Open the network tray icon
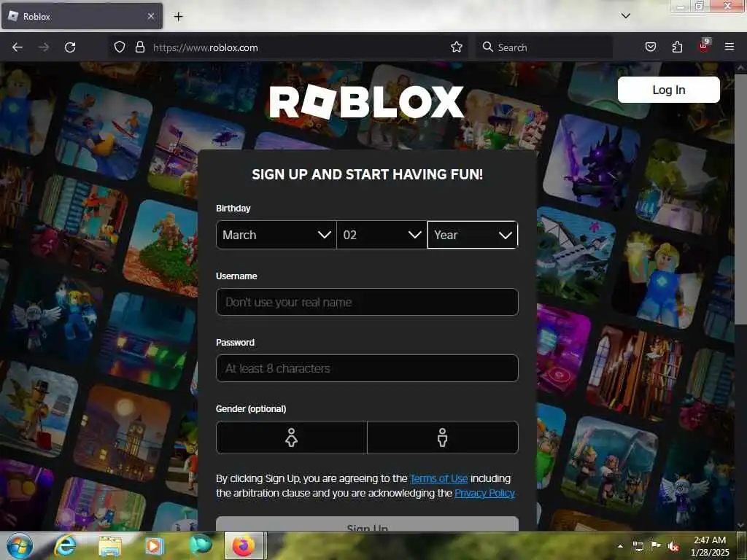This screenshot has height=560, width=747. coord(638,546)
